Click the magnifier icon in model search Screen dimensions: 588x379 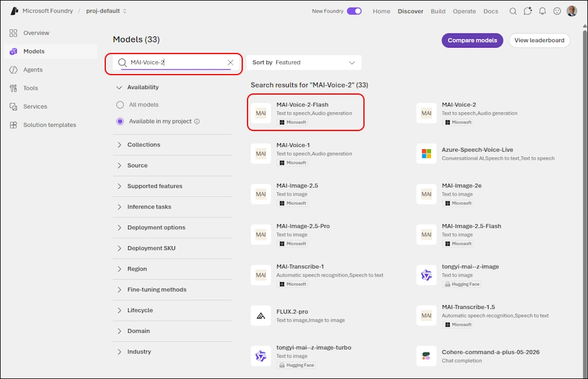[x=123, y=63]
